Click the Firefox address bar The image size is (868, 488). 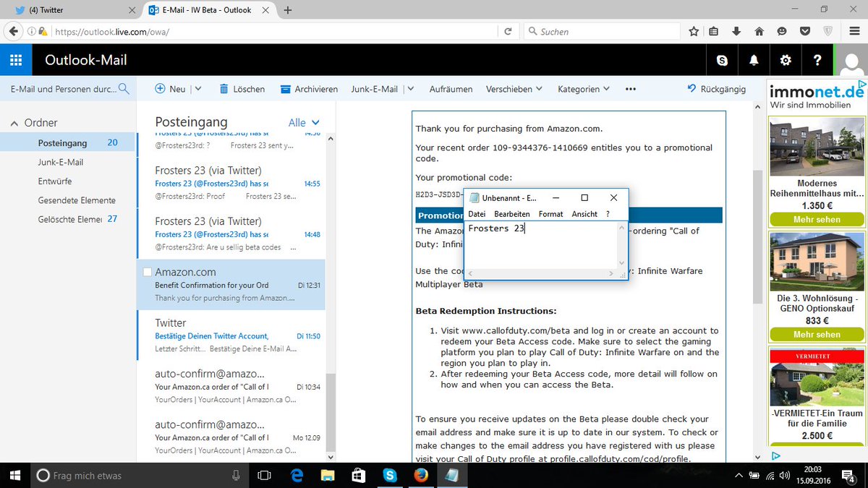click(x=275, y=32)
